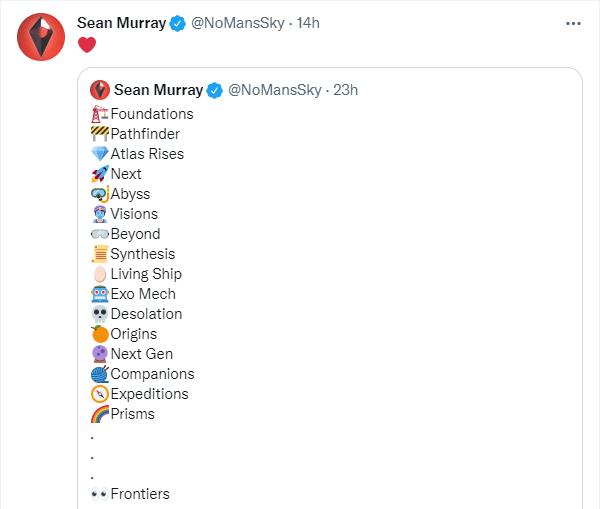The image size is (610, 509).
Task: Click the construction barrier emoji beside Pathfinder
Action: click(x=99, y=134)
